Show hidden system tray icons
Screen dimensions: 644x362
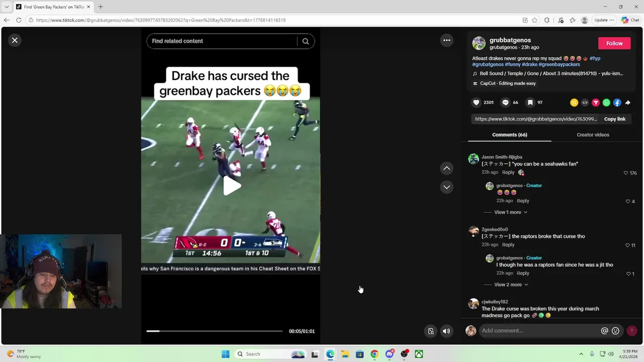[581, 354]
